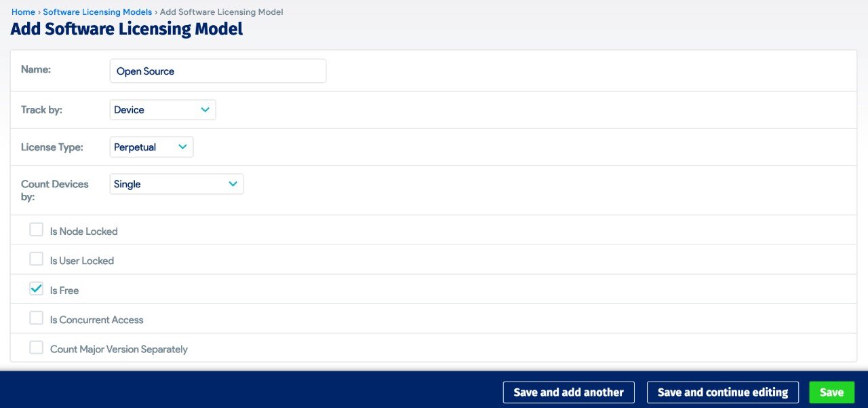This screenshot has width=868, height=408.
Task: Open Software Licensing Models breadcrumb link
Action: point(98,12)
